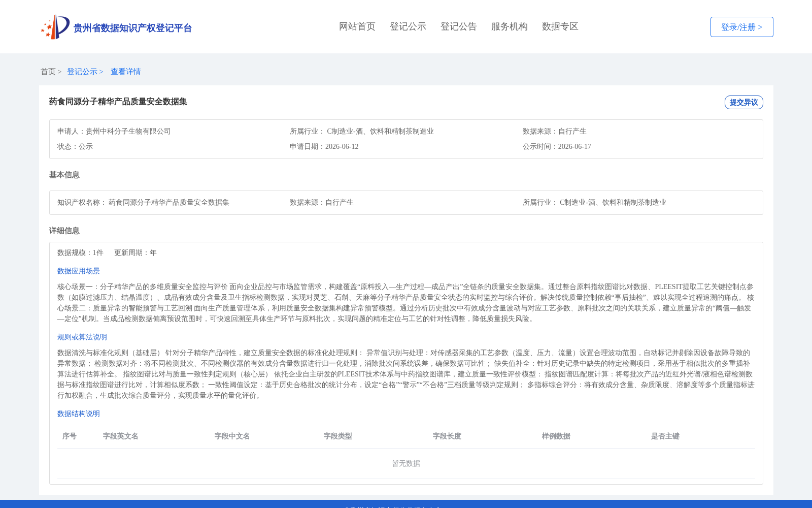This screenshot has height=508, width=812.
Task: Click the platform logo icon
Action: [x=55, y=27]
